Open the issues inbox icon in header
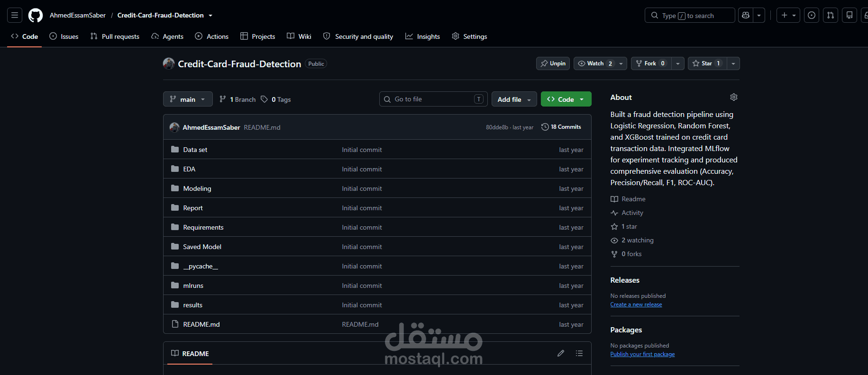This screenshot has width=868, height=375. click(x=812, y=15)
